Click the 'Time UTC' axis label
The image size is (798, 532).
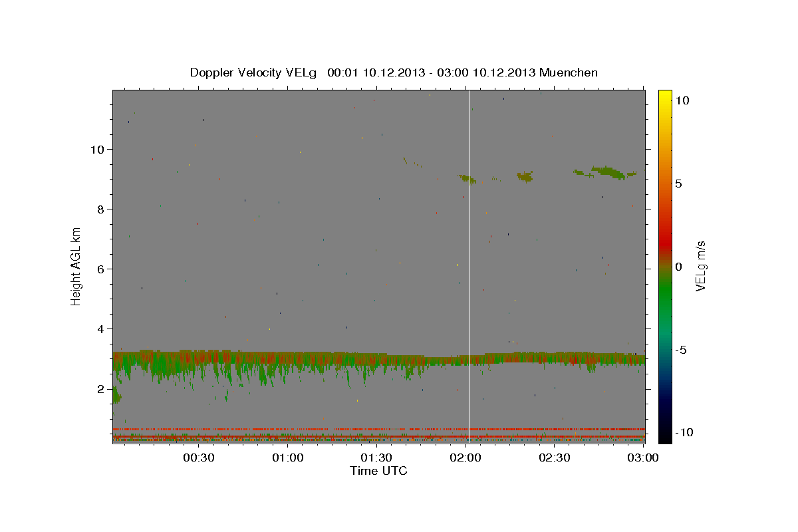379,471
